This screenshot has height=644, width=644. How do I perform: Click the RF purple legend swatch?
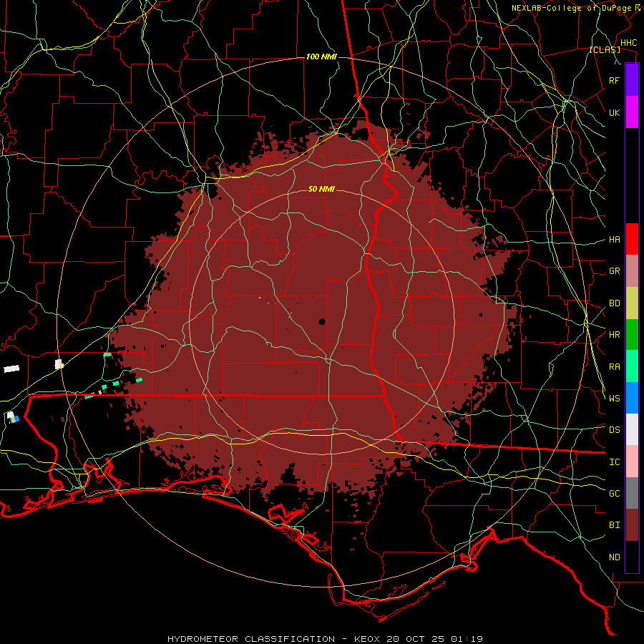632,80
